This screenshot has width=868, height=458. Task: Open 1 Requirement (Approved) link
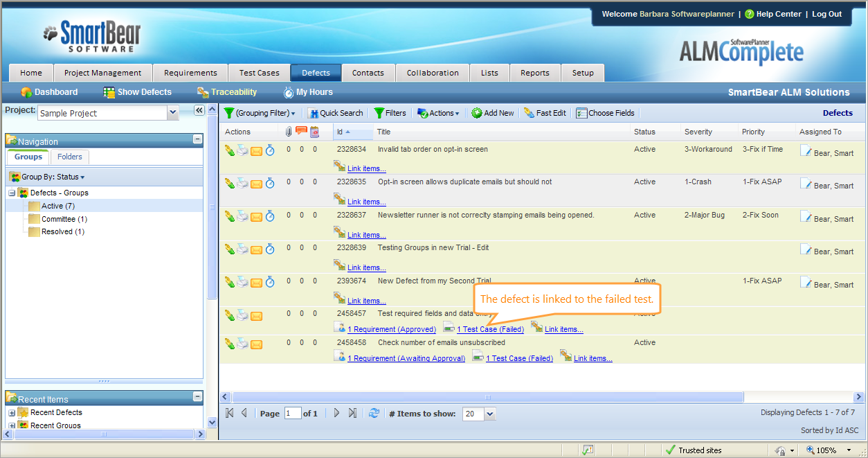pos(392,330)
